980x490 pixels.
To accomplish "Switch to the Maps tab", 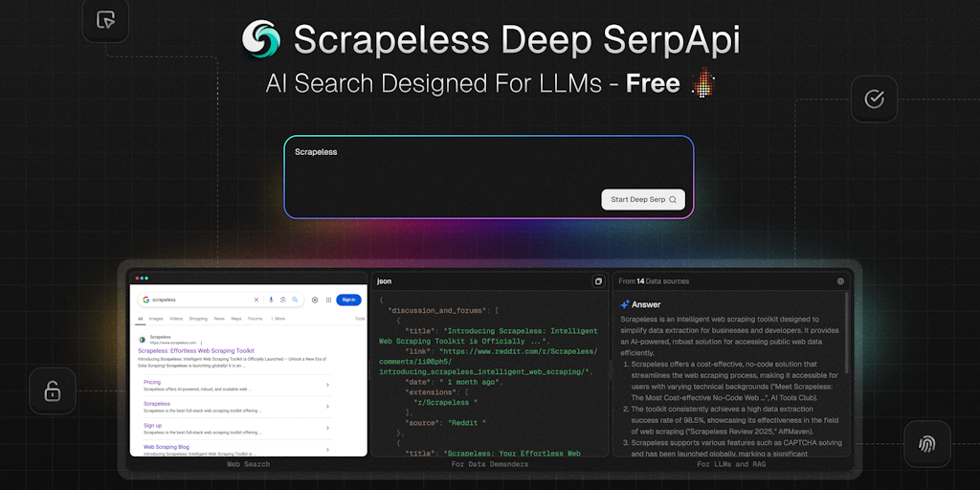I will (x=236, y=319).
